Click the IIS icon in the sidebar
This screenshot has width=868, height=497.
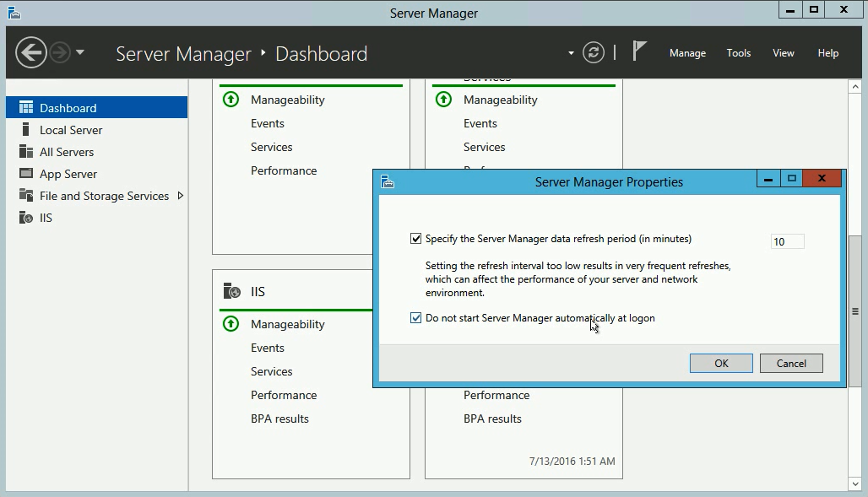point(26,218)
